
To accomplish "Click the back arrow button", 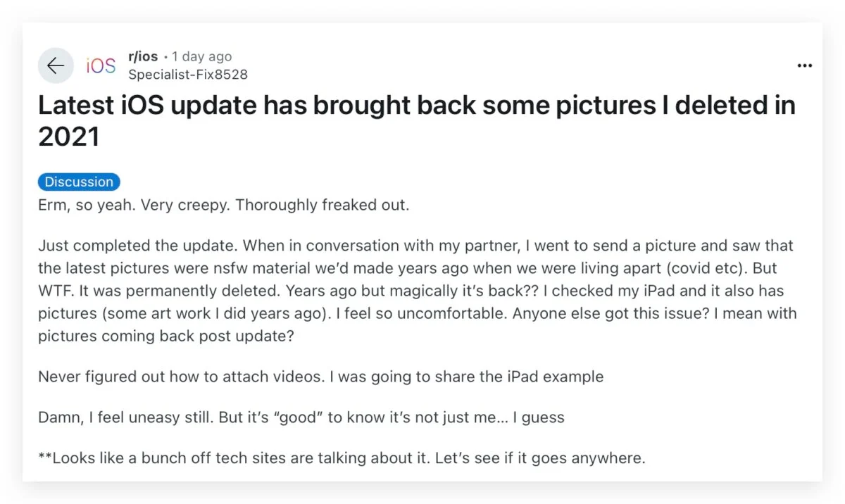I will click(56, 65).
